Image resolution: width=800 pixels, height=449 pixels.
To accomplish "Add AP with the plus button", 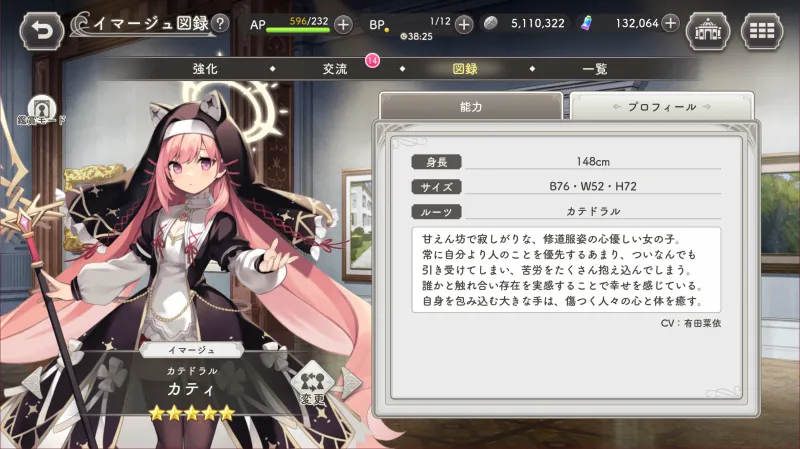I will (343, 24).
